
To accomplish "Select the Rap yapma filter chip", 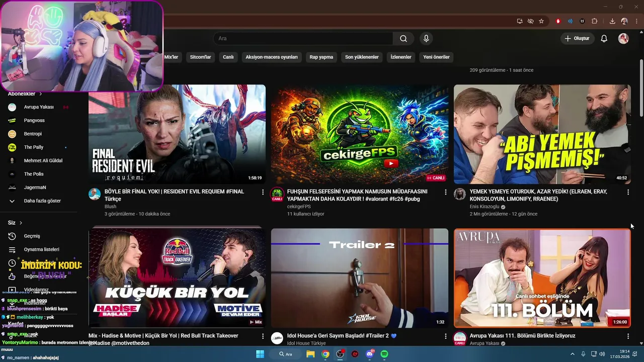I will click(321, 57).
